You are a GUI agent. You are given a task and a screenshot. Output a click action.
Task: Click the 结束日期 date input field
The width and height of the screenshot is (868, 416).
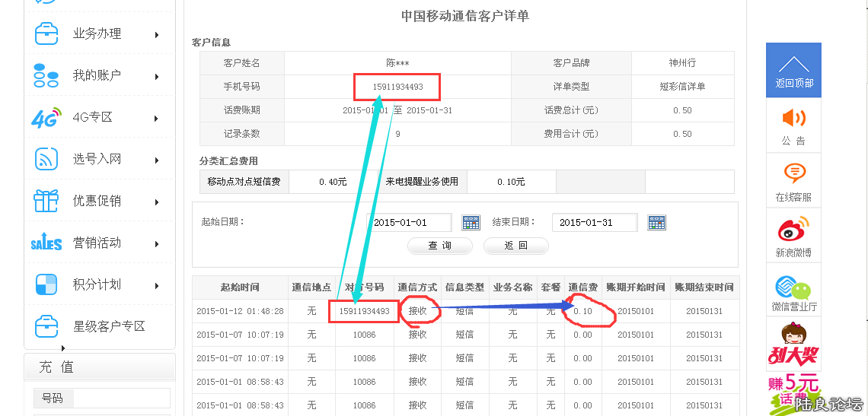[595, 222]
